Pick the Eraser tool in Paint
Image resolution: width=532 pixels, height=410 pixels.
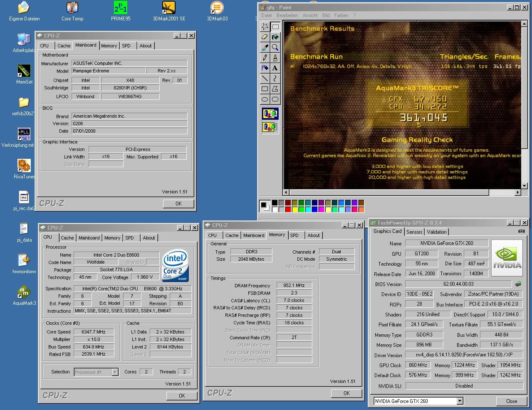coord(265,37)
